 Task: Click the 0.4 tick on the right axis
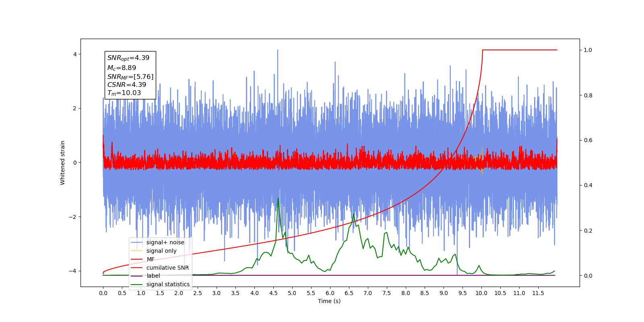tap(588, 186)
